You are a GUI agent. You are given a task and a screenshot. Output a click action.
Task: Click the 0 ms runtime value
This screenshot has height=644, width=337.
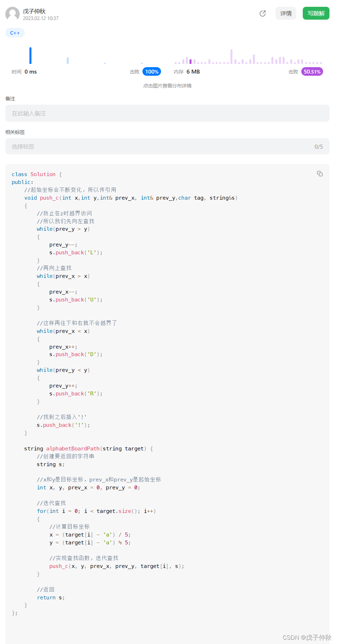[31, 72]
